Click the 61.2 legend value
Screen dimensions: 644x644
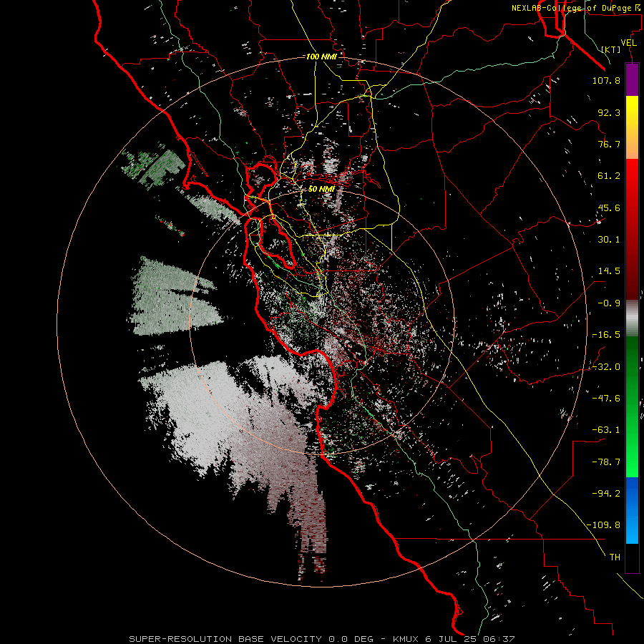point(609,176)
